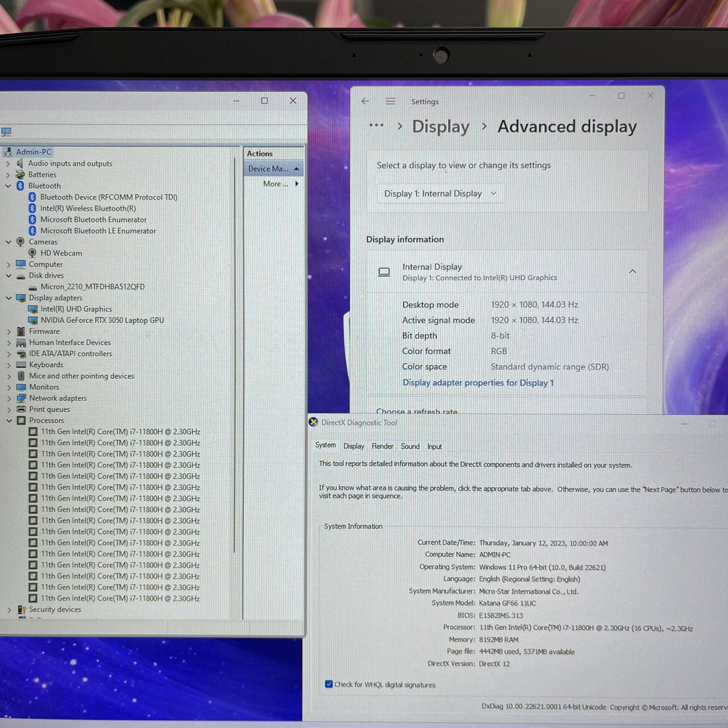728x728 pixels.
Task: Navigate to Display breadcrumb in Settings
Action: point(440,127)
